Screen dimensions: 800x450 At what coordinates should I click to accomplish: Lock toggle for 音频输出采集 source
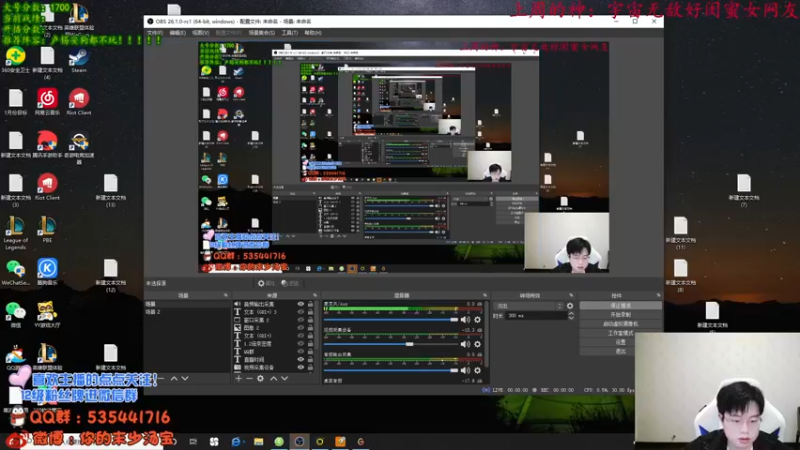310,304
